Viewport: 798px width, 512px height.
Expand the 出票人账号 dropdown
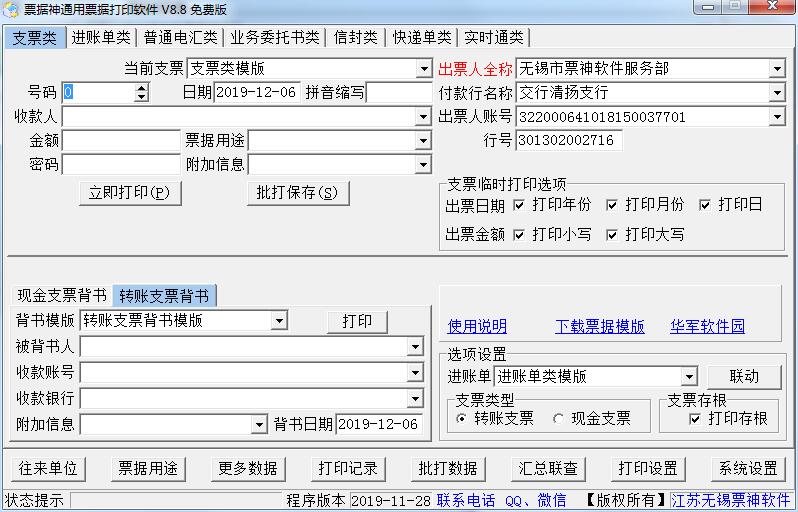pyautogui.click(x=777, y=117)
